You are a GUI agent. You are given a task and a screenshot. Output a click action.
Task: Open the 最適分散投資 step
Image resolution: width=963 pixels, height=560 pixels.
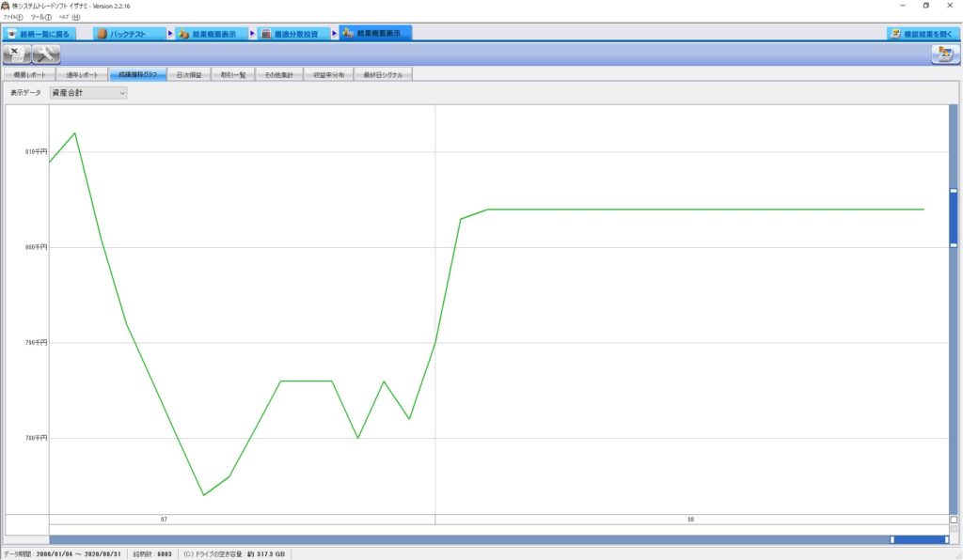click(x=291, y=34)
